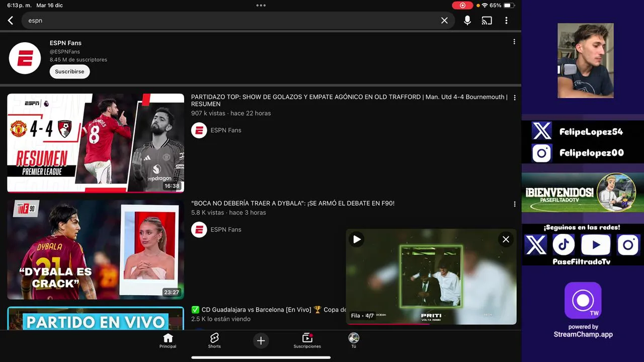Viewport: 644px width, 362px height.
Task: Open options for Dybala debate video
Action: 514,204
